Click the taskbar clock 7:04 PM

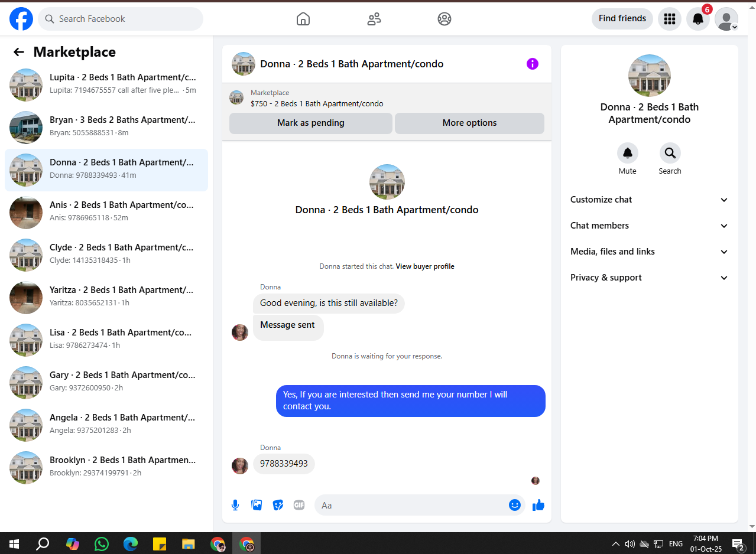point(706,544)
